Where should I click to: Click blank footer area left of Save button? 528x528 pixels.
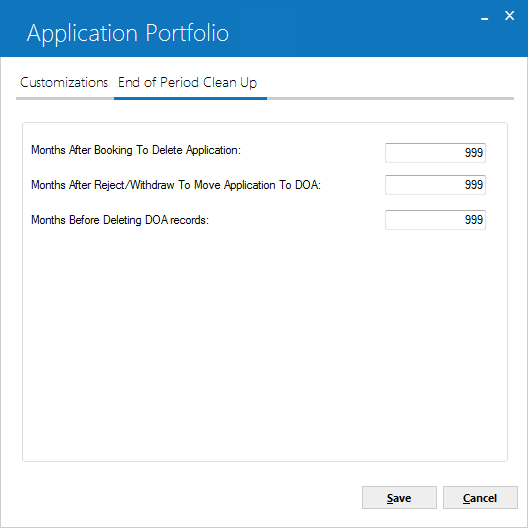pyautogui.click(x=182, y=497)
